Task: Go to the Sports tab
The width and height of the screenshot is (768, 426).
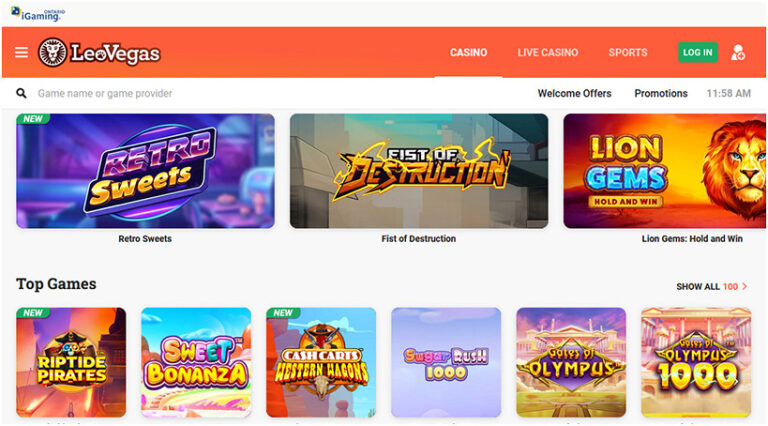Action: point(628,52)
